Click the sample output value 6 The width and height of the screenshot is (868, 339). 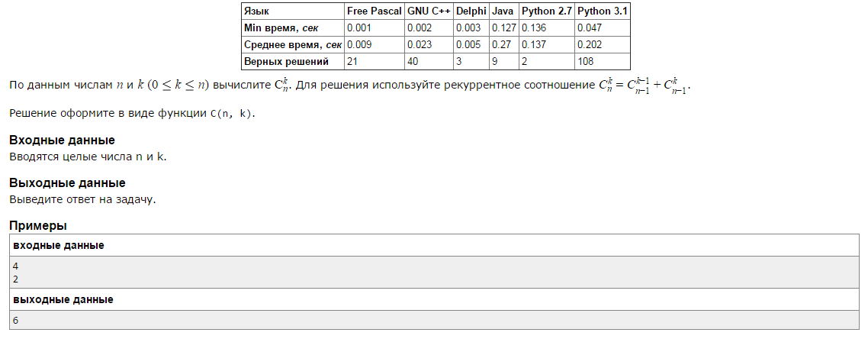click(15, 320)
